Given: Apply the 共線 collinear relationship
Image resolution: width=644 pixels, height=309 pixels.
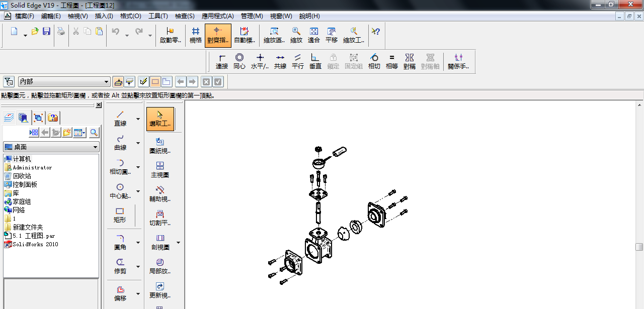Looking at the screenshot, I should click(280, 61).
